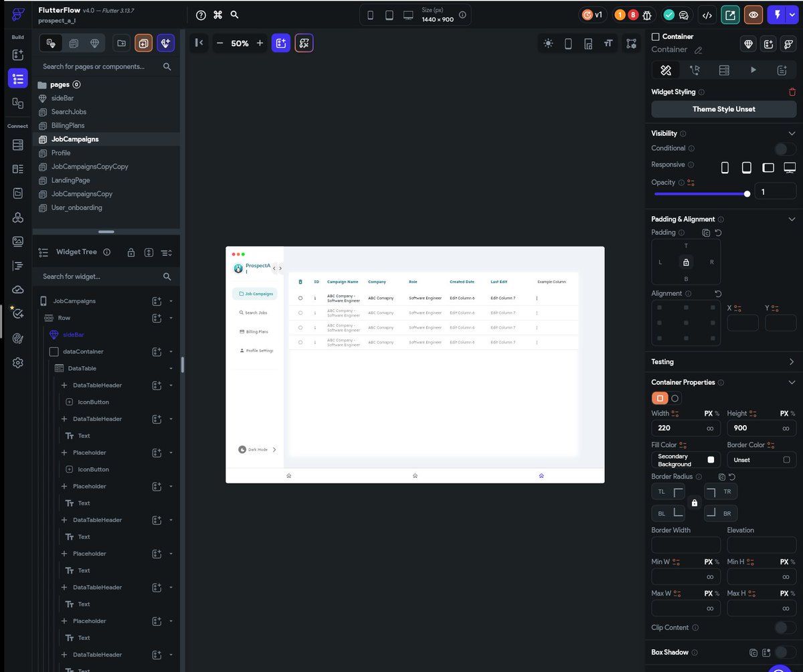The image size is (803, 672).
Task: Click the Border Color Unset swatch
Action: click(786, 460)
